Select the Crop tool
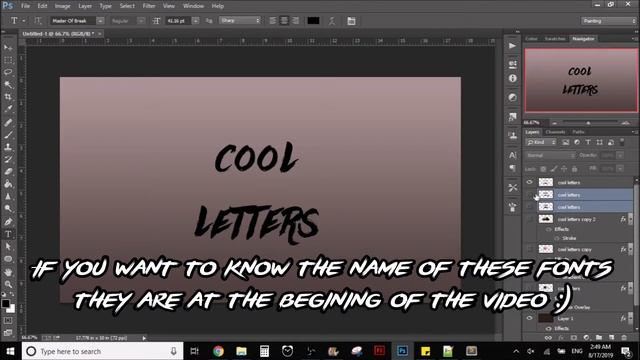Image resolution: width=640 pixels, height=360 pixels. (x=8, y=97)
